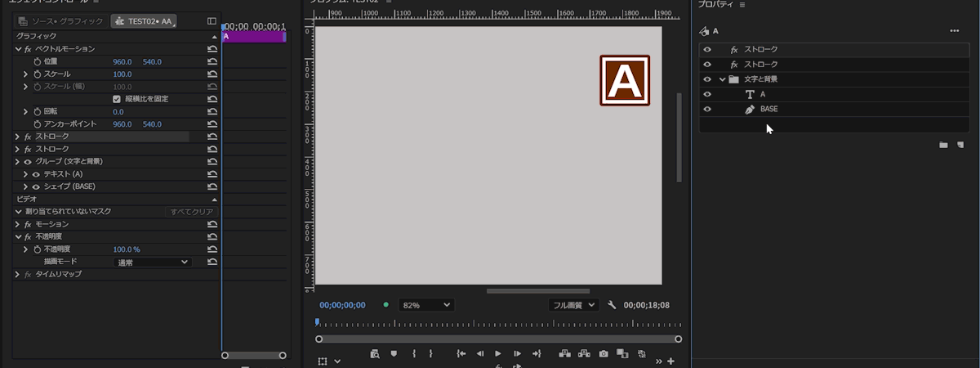Viewport: 980px width, 368px height.
Task: Click the 00;00;00;00 playhead timecode
Action: coord(342,305)
